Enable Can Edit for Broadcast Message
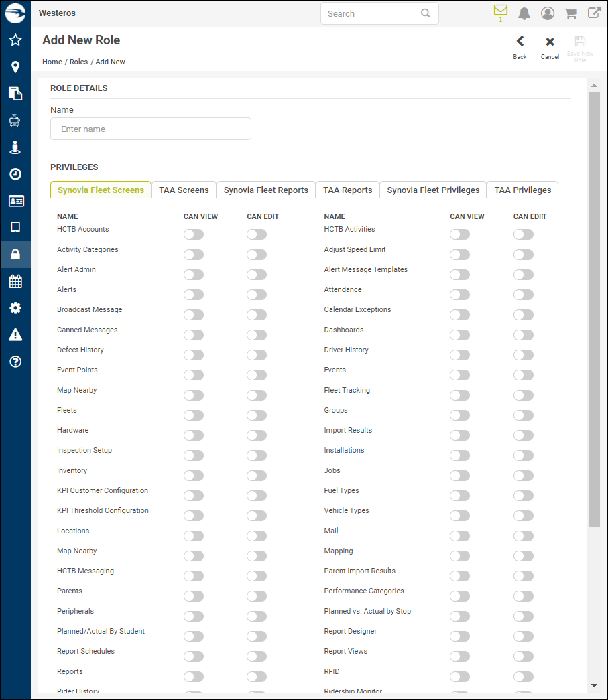608x700 pixels. pos(257,315)
